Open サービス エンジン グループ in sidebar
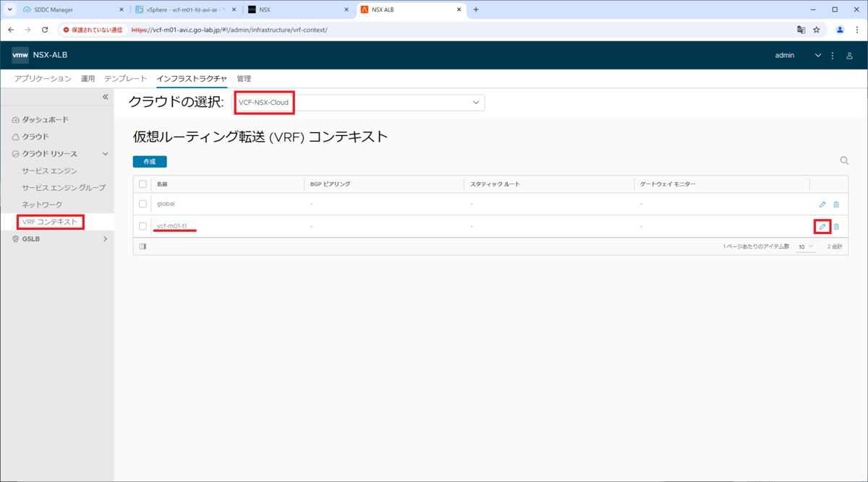The height and width of the screenshot is (482, 868). click(x=64, y=188)
